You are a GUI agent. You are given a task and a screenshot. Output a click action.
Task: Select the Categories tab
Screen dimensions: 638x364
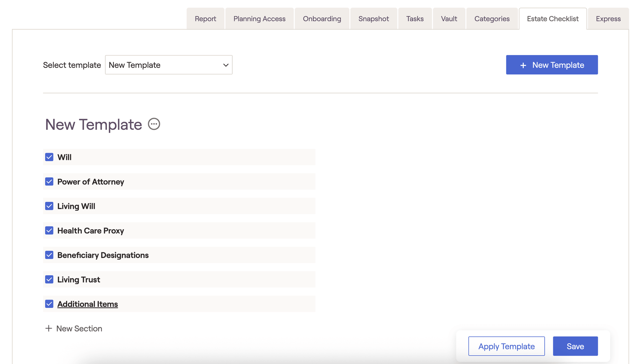click(492, 19)
